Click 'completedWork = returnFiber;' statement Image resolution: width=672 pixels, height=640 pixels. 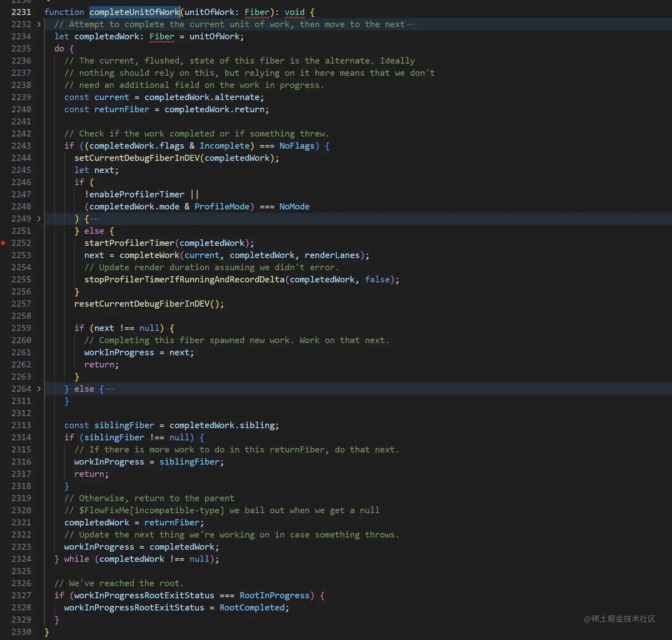click(x=134, y=523)
